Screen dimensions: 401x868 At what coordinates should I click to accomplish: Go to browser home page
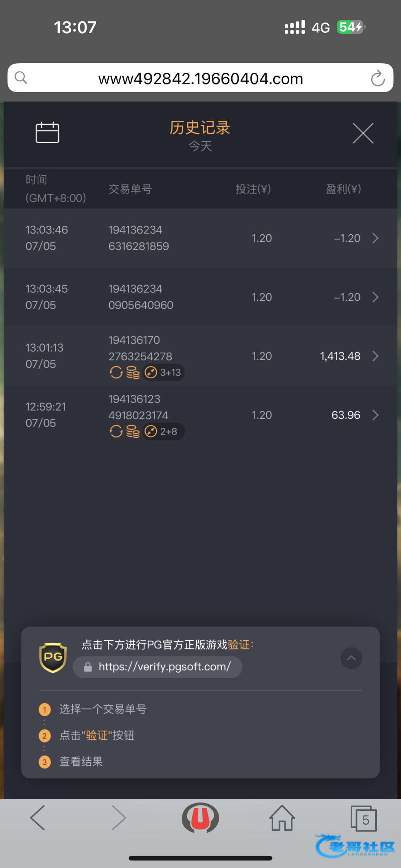click(282, 817)
